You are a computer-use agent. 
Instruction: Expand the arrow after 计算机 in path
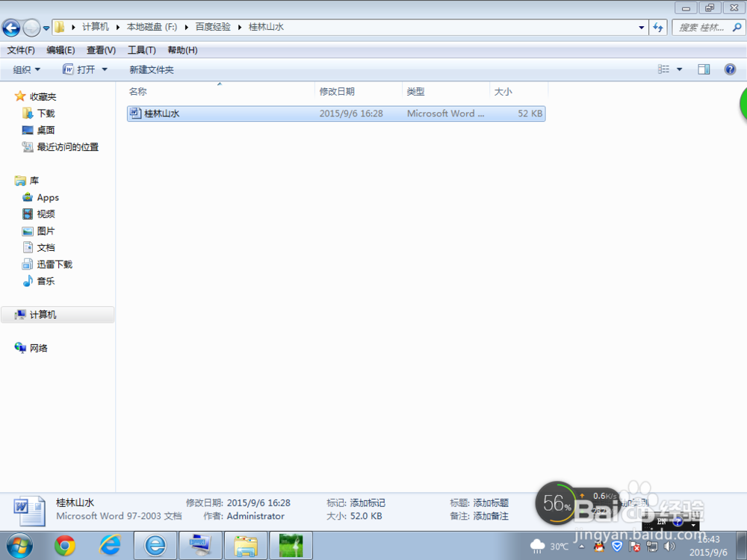(118, 27)
